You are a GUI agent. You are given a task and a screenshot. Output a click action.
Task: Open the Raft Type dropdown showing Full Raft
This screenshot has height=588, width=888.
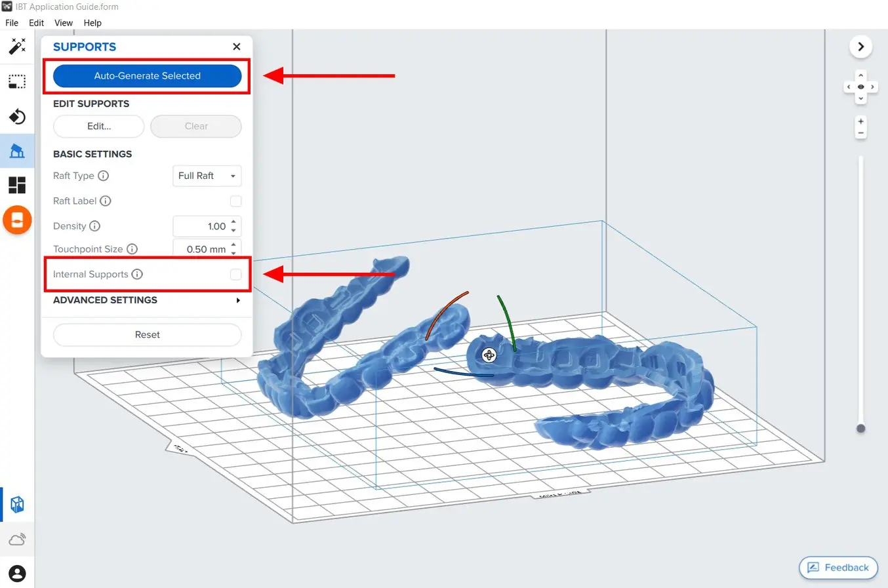coord(207,176)
